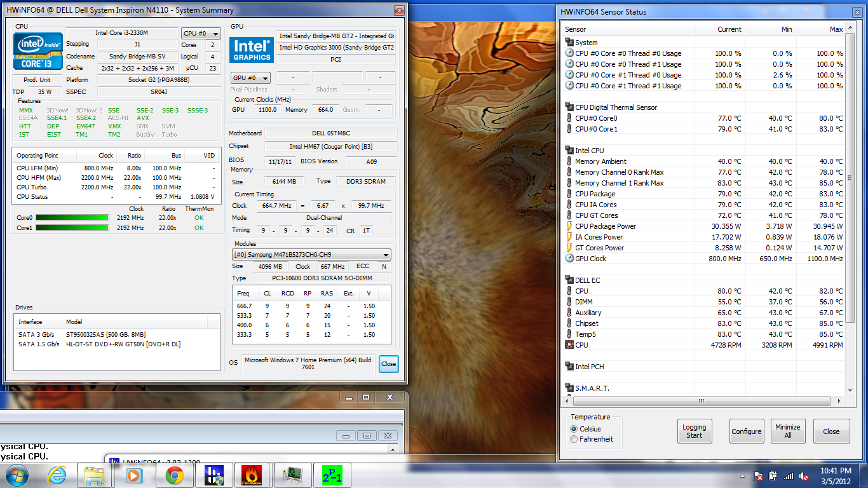Click the Current column header

click(719, 29)
